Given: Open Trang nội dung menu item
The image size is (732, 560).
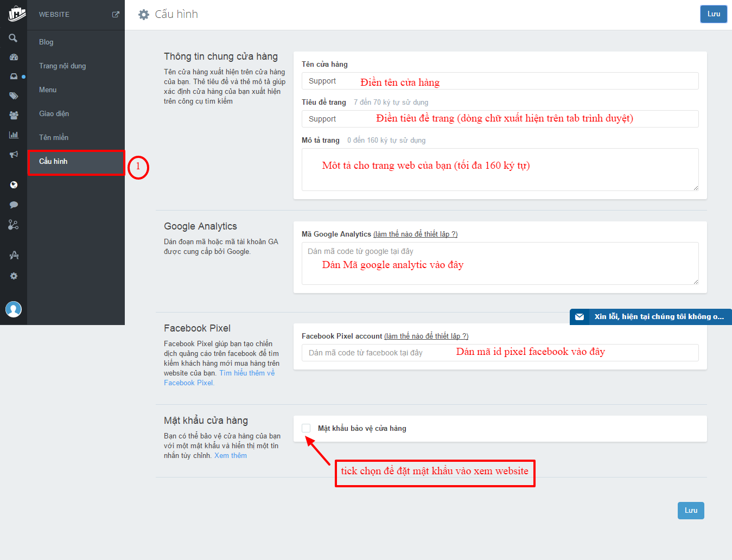Looking at the screenshot, I should 62,66.
